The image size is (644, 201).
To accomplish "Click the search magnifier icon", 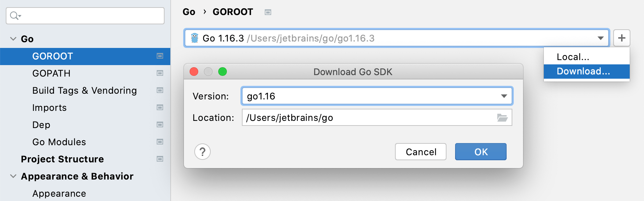I will pyautogui.click(x=15, y=16).
